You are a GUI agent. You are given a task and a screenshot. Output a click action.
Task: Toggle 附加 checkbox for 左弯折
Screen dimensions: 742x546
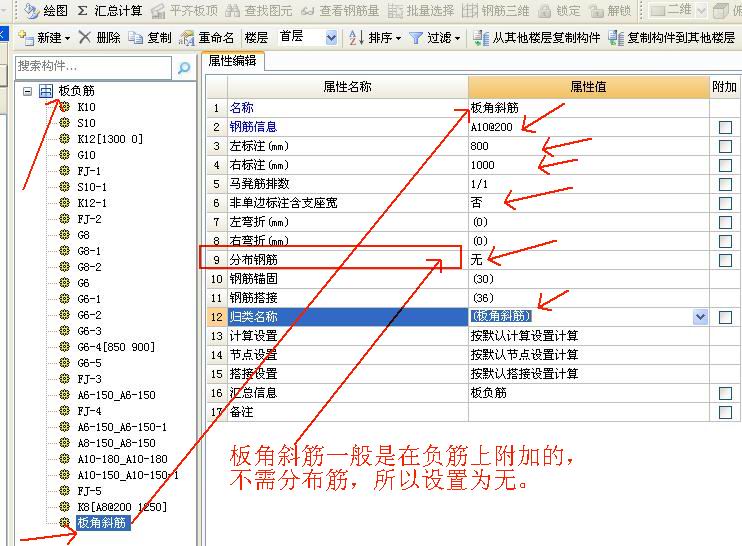tap(725, 222)
